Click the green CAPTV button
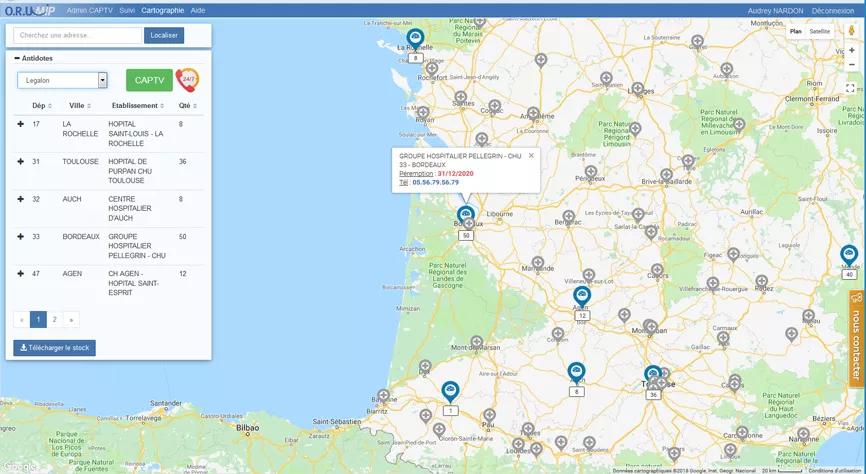866x474 pixels. 149,80
